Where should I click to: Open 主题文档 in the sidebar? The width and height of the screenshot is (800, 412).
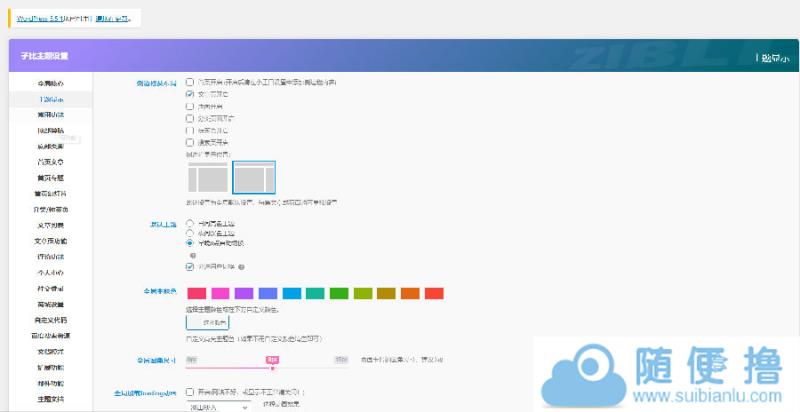(x=50, y=399)
